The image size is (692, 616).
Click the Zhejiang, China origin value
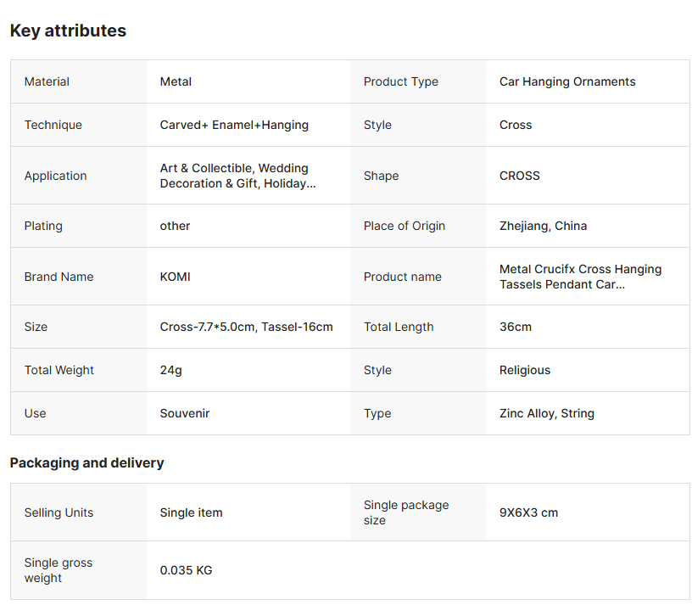click(x=543, y=226)
